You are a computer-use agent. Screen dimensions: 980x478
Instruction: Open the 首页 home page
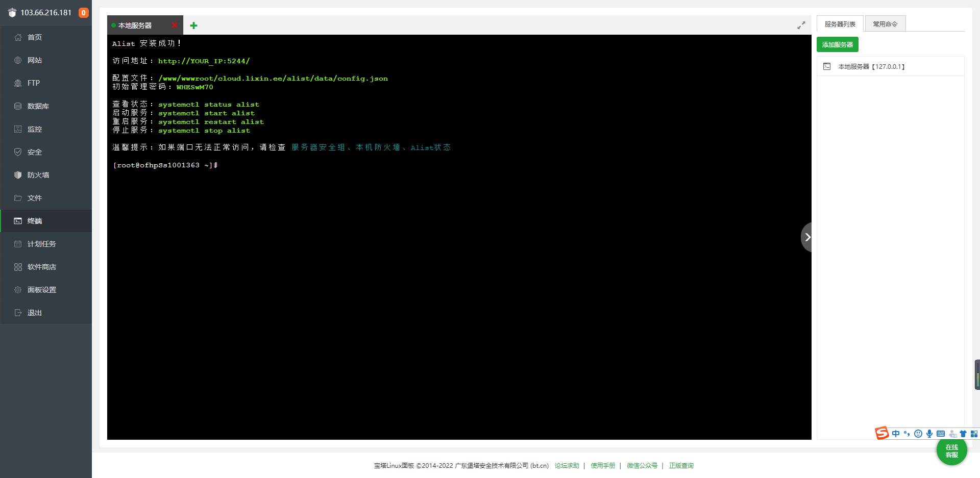46,37
